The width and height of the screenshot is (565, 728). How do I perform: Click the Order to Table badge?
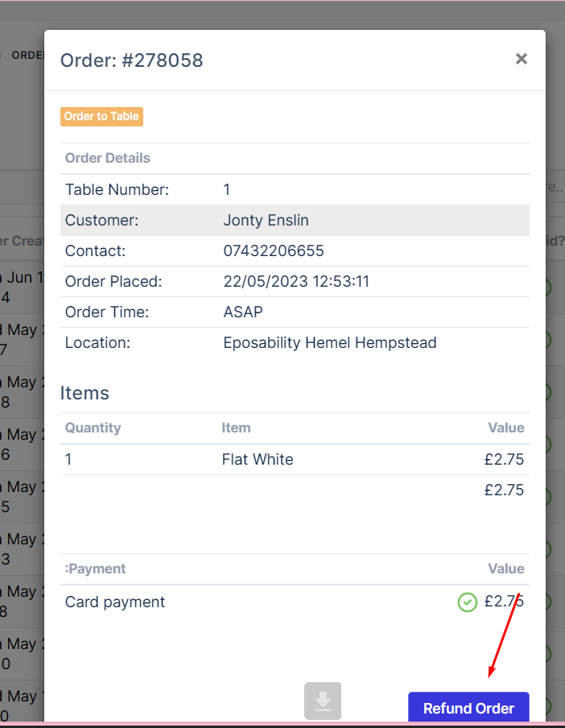[x=101, y=116]
